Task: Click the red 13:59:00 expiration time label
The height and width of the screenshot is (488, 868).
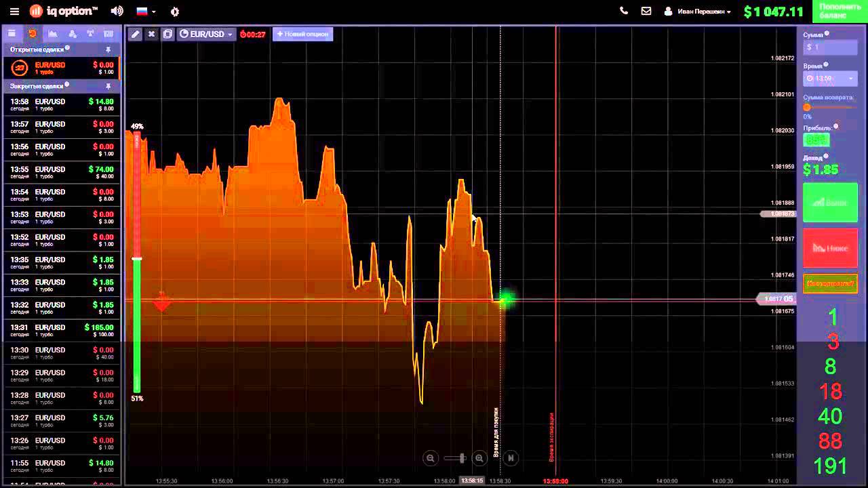Action: (x=555, y=481)
